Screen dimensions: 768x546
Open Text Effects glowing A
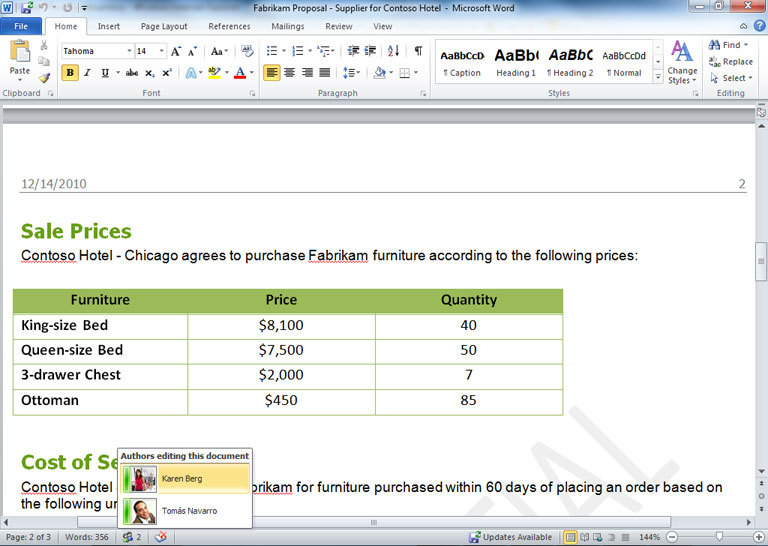click(191, 73)
